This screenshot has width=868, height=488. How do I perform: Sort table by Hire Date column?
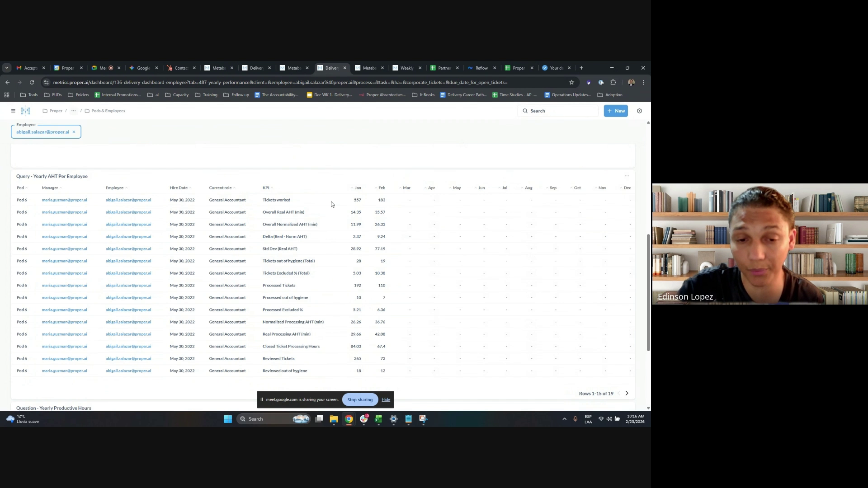click(x=179, y=188)
